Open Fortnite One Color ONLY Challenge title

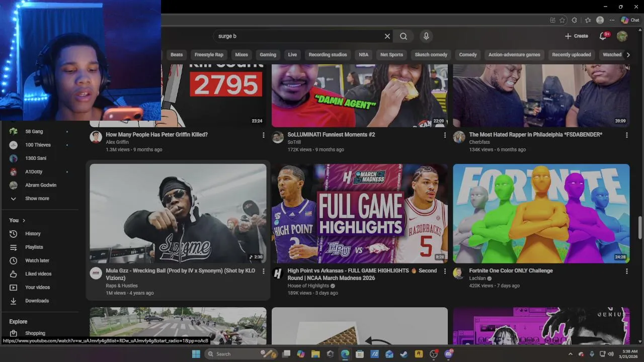click(x=511, y=270)
